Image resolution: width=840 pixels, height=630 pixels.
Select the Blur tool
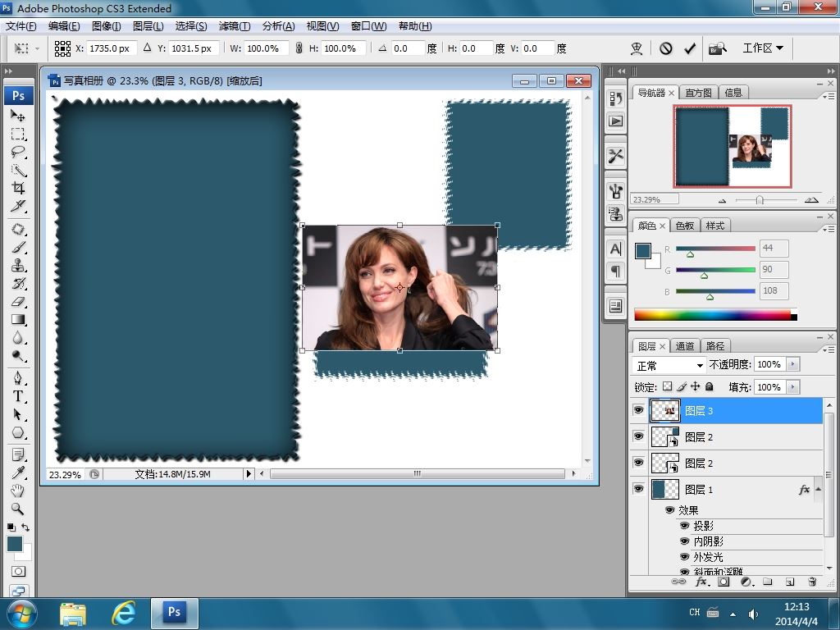[18, 338]
